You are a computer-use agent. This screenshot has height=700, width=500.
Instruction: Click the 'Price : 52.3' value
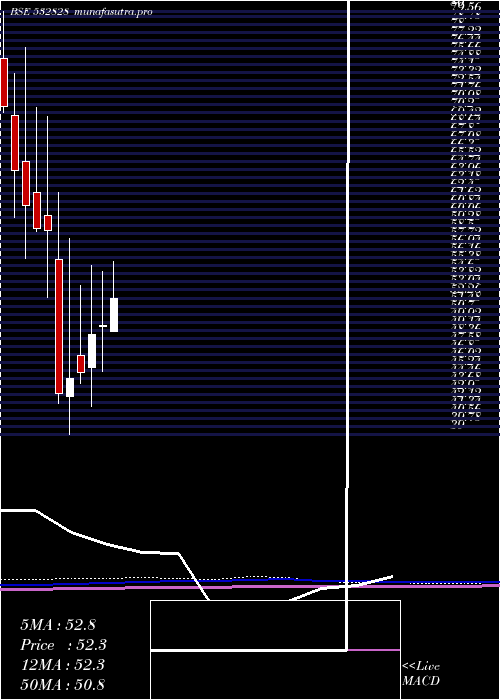click(x=64, y=645)
